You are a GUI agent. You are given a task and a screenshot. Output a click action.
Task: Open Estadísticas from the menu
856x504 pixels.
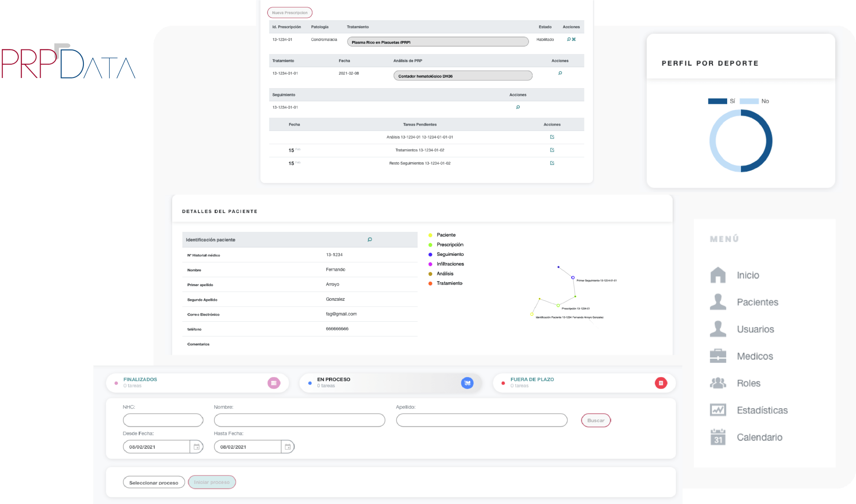point(762,410)
